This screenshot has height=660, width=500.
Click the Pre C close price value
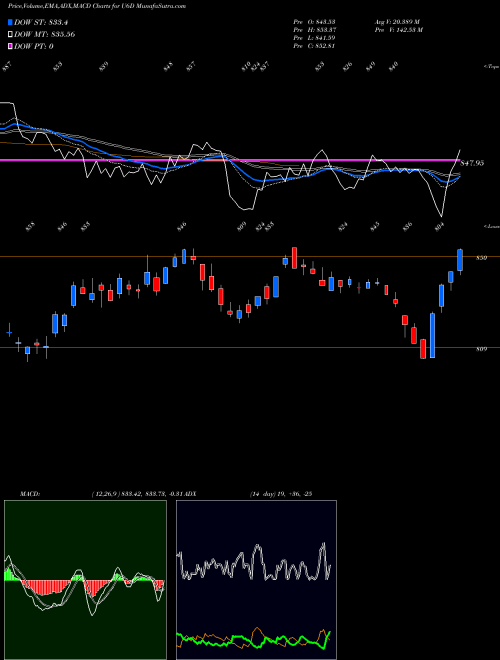coord(314,46)
